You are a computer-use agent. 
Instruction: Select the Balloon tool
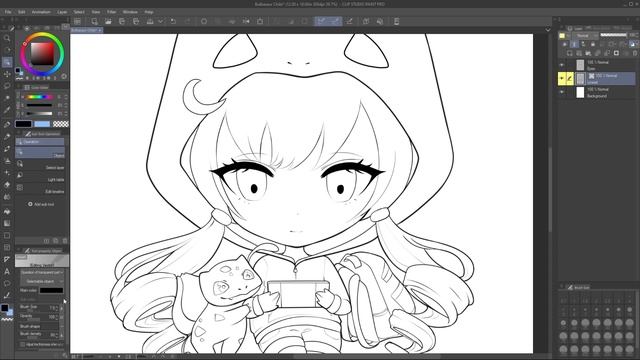pyautogui.click(x=7, y=283)
